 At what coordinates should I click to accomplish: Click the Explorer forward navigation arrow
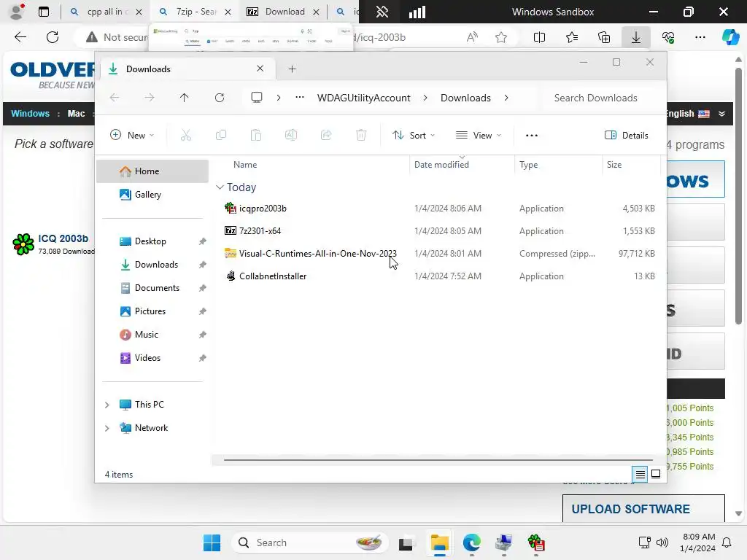click(x=150, y=98)
